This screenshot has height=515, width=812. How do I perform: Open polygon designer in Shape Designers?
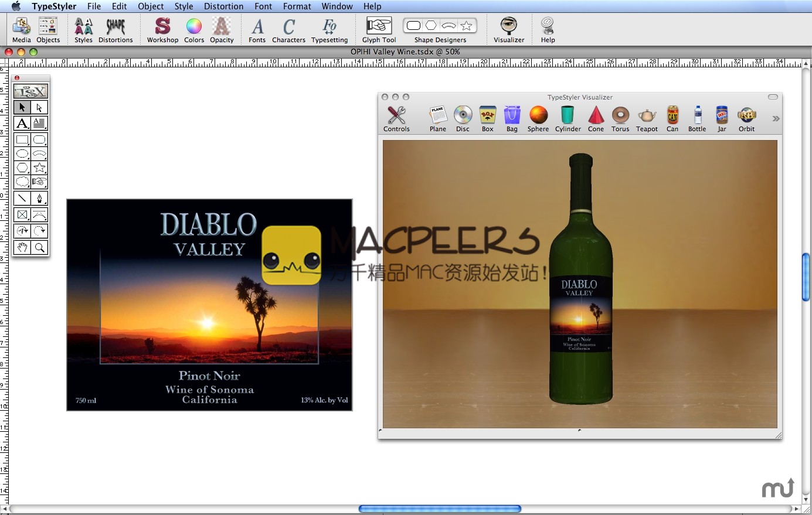coord(431,25)
